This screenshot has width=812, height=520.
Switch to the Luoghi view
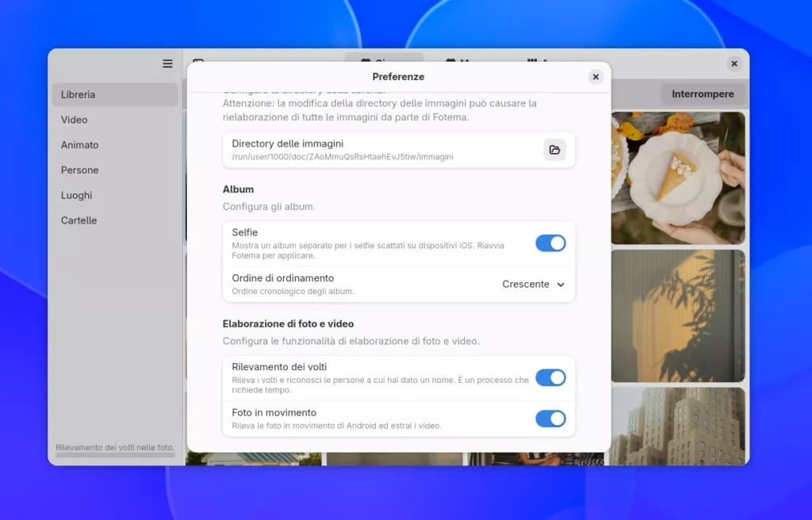(115, 195)
